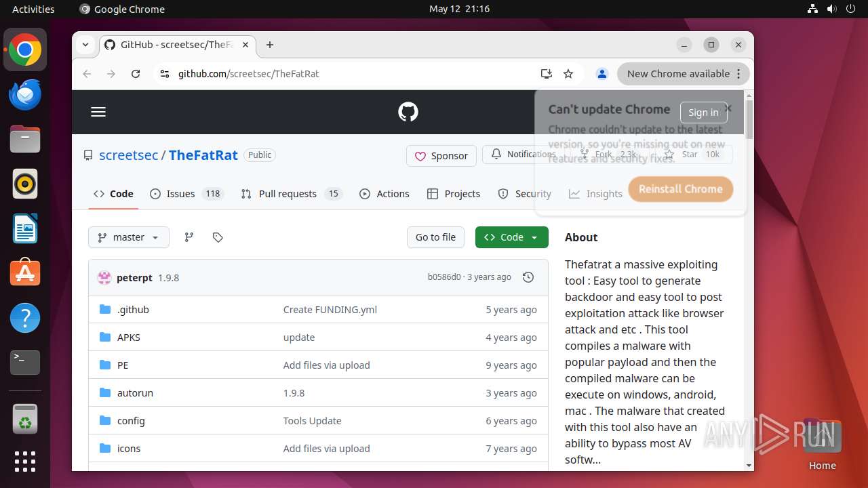Open the peterpt author link

pyautogui.click(x=134, y=278)
